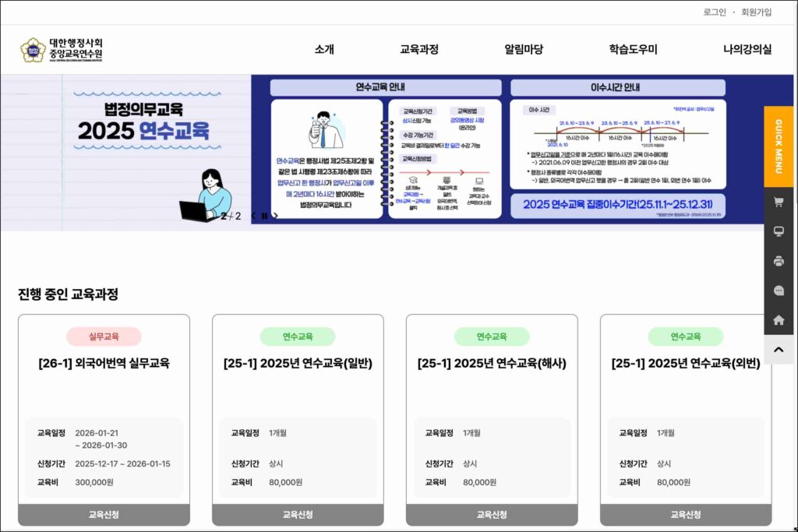Click 교육신청 for 외국어번역 실무교육

click(104, 515)
